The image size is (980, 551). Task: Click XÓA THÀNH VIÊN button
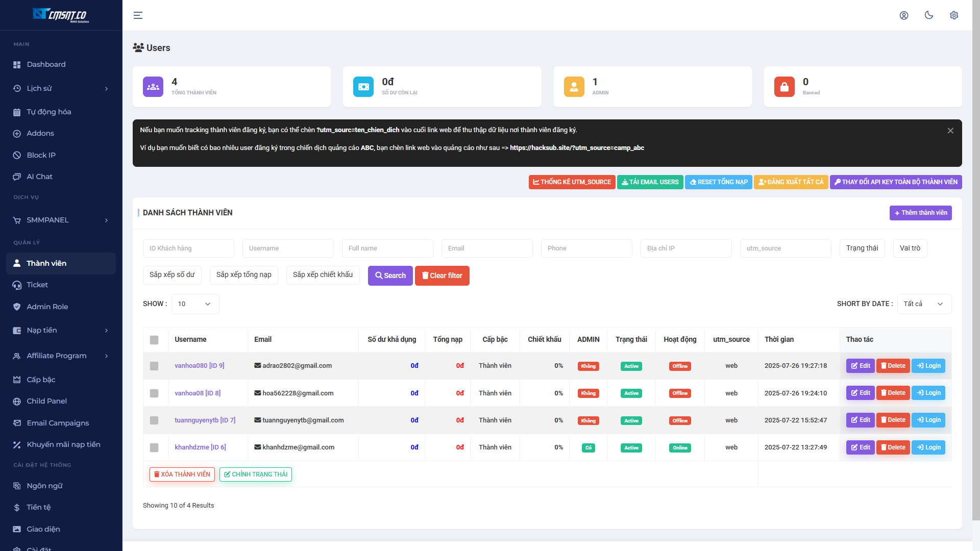(182, 474)
